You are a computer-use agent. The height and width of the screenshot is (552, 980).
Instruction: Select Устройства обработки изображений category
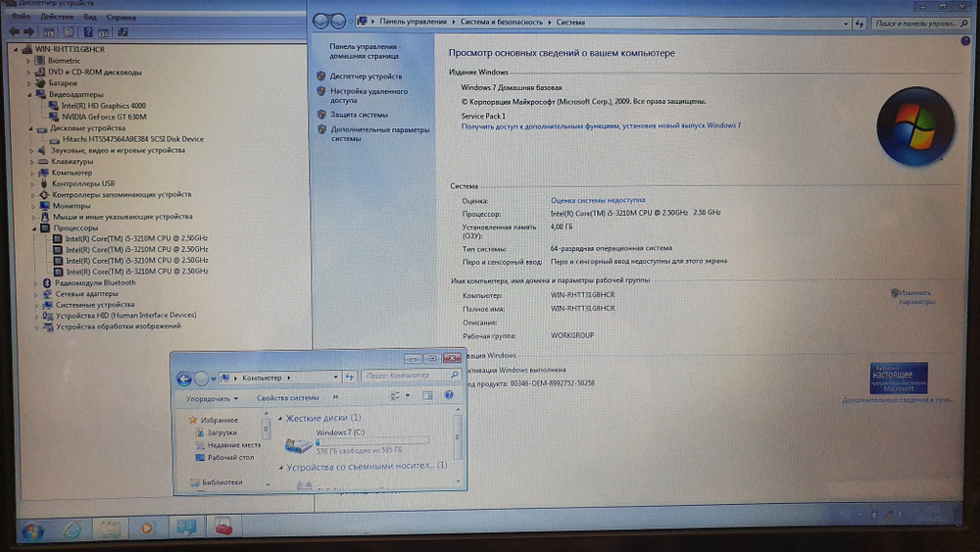pyautogui.click(x=119, y=326)
